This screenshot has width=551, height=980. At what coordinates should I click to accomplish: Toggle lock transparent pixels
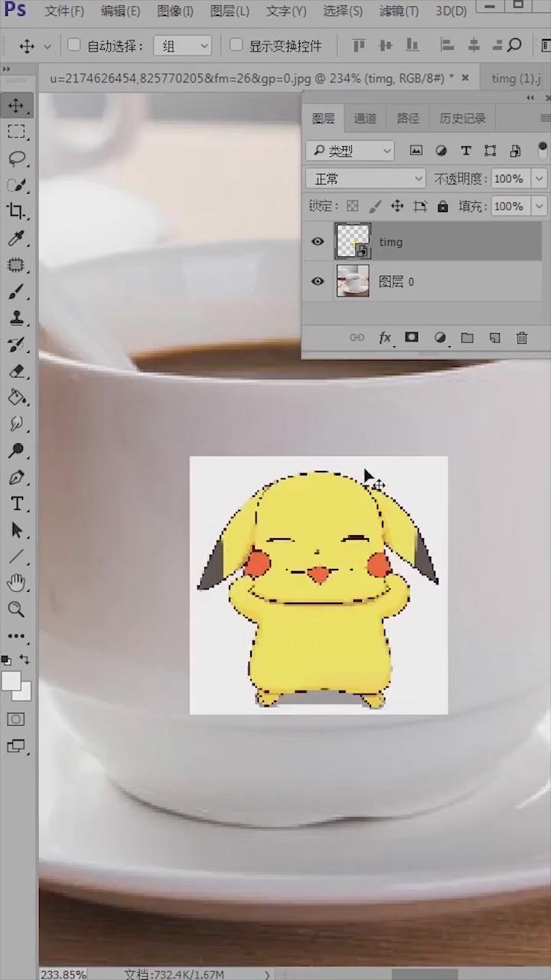352,206
